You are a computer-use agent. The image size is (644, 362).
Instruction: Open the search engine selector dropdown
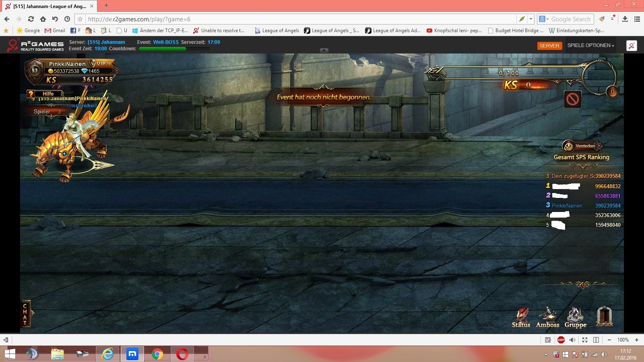(544, 19)
